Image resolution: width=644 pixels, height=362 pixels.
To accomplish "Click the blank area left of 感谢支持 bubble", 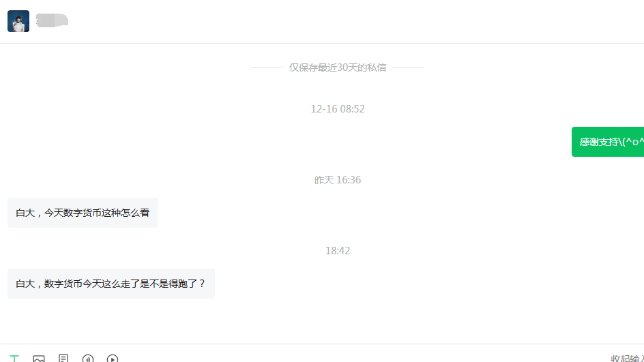I will click(x=287, y=142).
